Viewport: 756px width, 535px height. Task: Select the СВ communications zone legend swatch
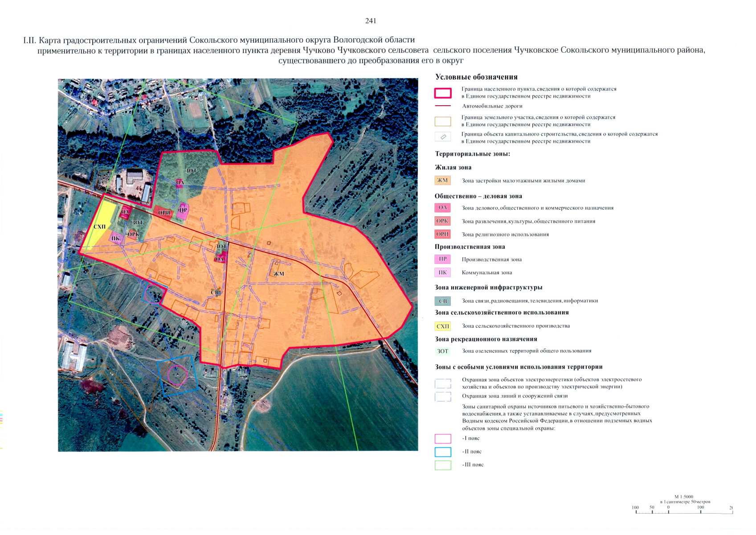[x=442, y=301]
